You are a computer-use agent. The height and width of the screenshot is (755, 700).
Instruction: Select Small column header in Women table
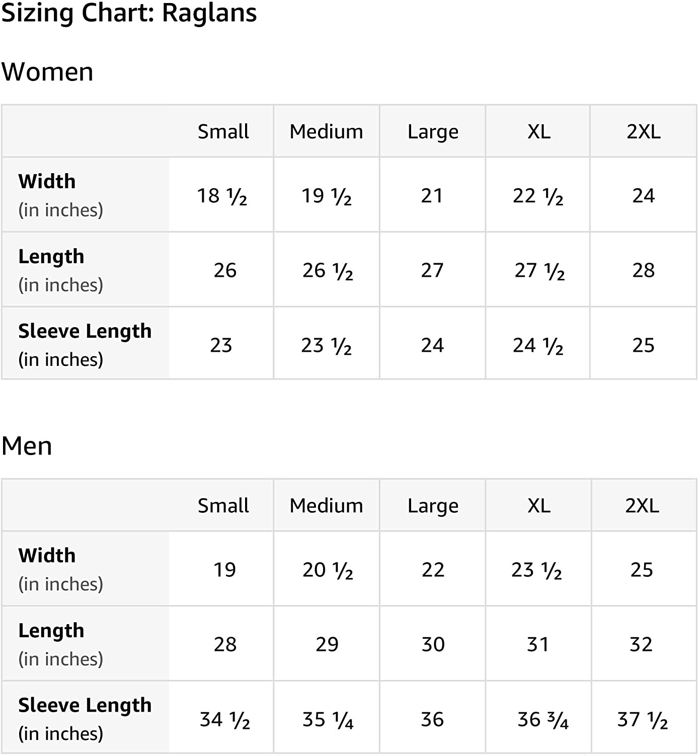pos(223,131)
